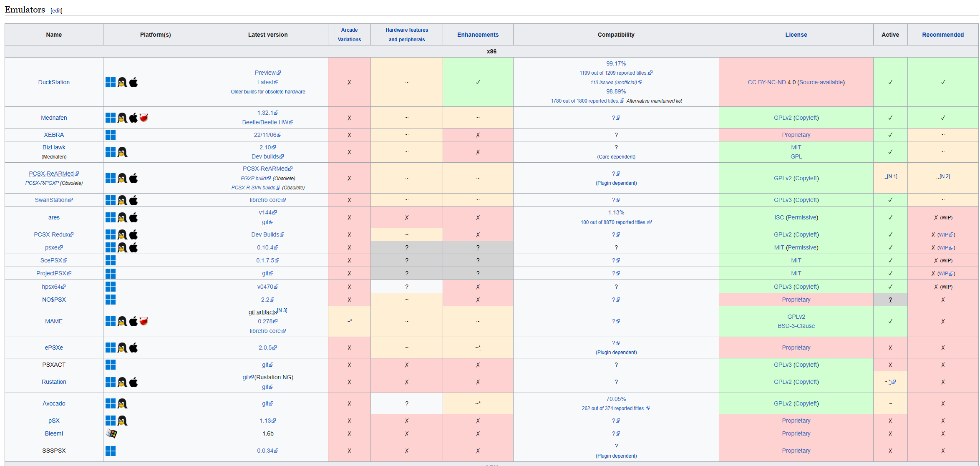Open the WIP link in PCSX-Redux row
Image resolution: width=980 pixels, height=466 pixels.
point(946,235)
